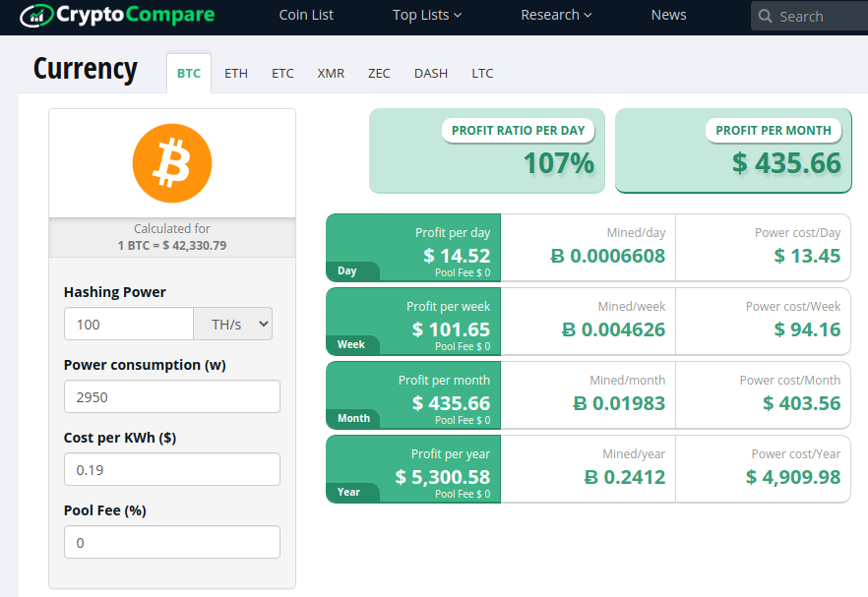Expand the Top Lists menu
868x597 pixels.
[x=427, y=15]
